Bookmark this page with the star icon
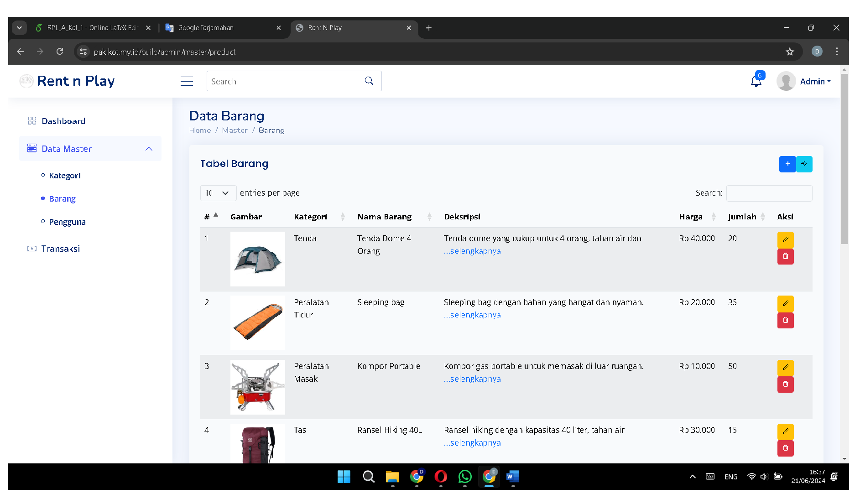 (x=790, y=52)
